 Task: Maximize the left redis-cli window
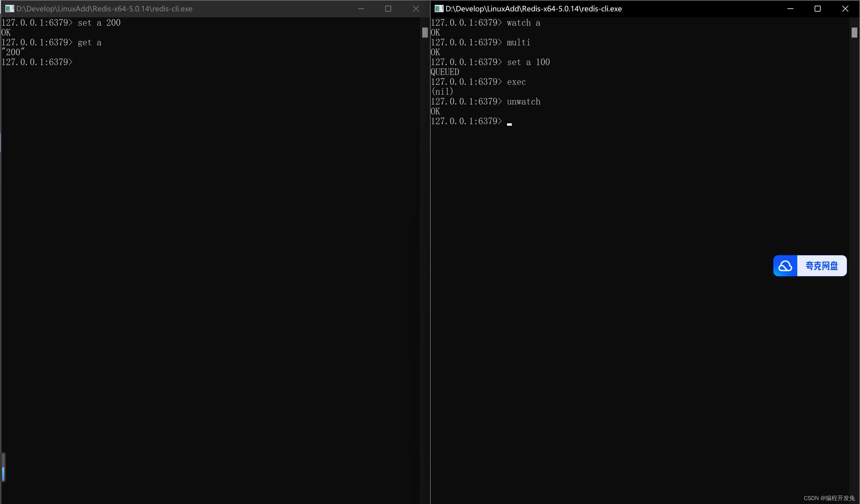click(388, 9)
